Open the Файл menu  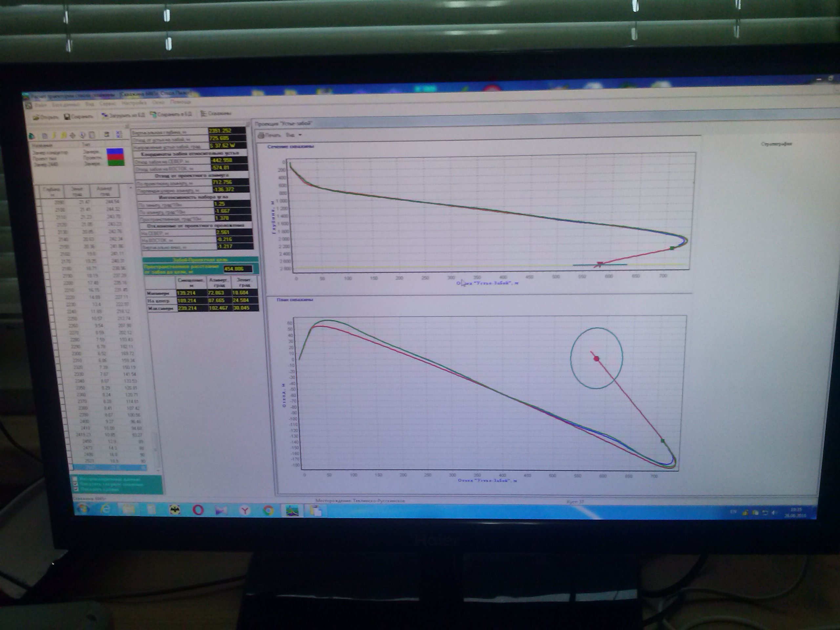[41, 105]
